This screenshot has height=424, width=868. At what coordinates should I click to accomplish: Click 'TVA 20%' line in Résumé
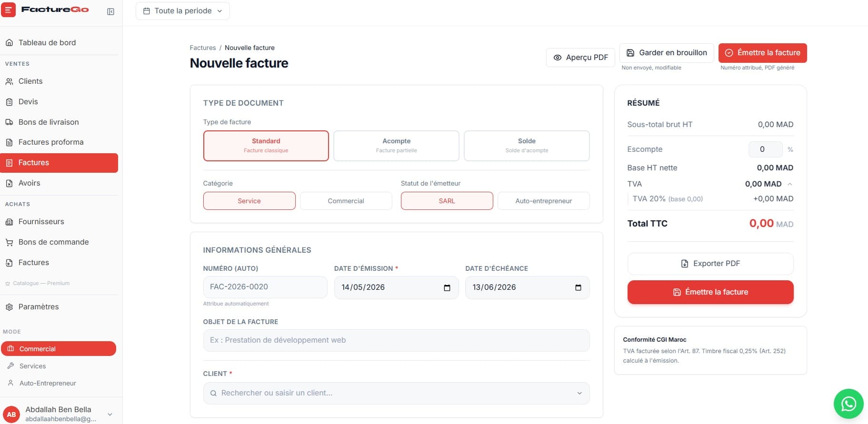pos(710,199)
